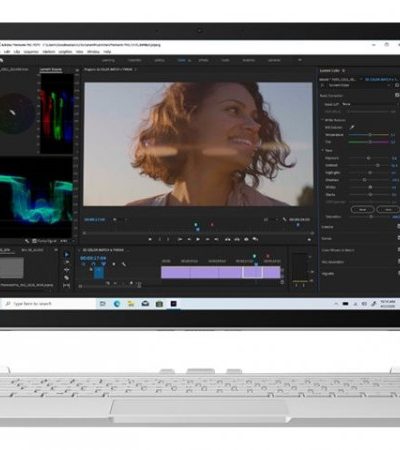
Task: Open the Lumetri Scopes settings wrench
Action: click(27, 241)
